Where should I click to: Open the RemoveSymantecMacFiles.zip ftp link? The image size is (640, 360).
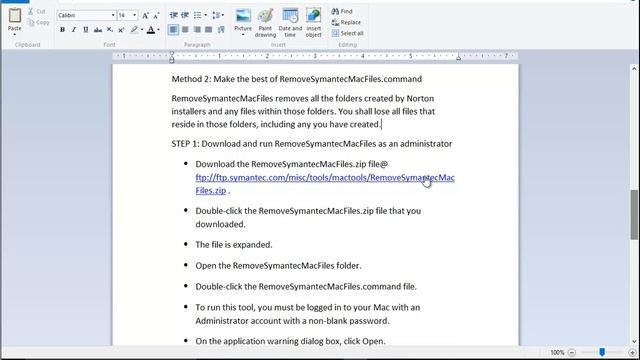[325, 184]
